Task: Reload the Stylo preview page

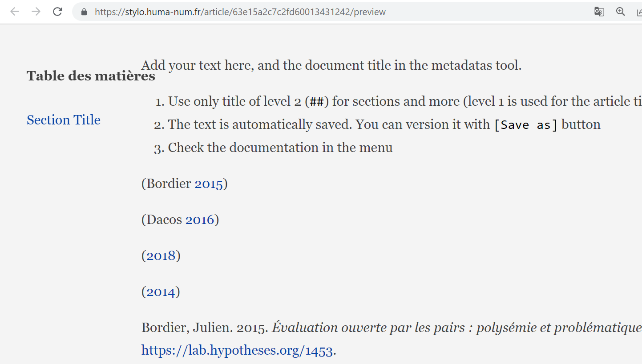Action: point(57,12)
